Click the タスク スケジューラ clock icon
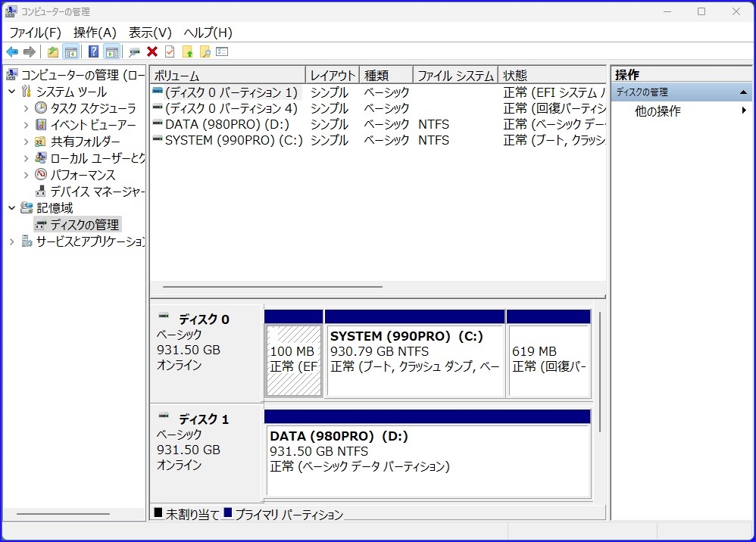Image resolution: width=756 pixels, height=542 pixels. 41,108
